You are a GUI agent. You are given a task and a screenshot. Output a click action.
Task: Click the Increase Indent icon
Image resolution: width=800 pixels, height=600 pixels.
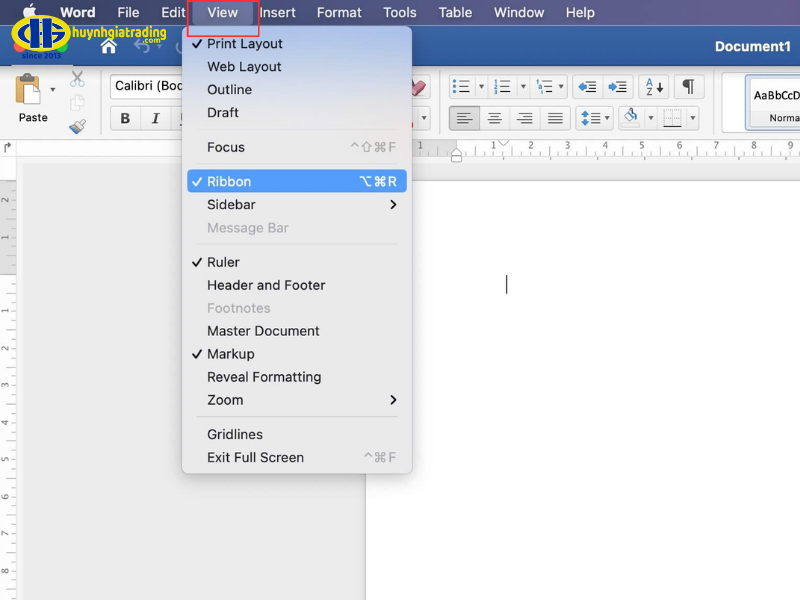tap(619, 87)
